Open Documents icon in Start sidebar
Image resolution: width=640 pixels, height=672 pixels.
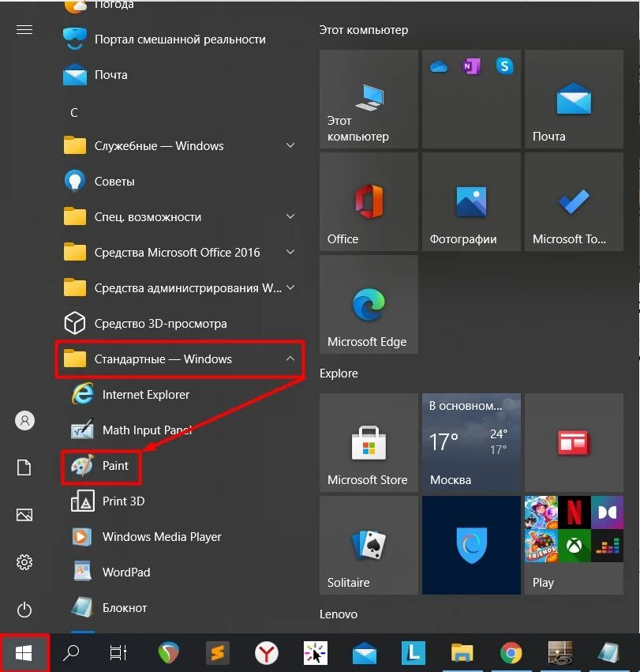24,467
